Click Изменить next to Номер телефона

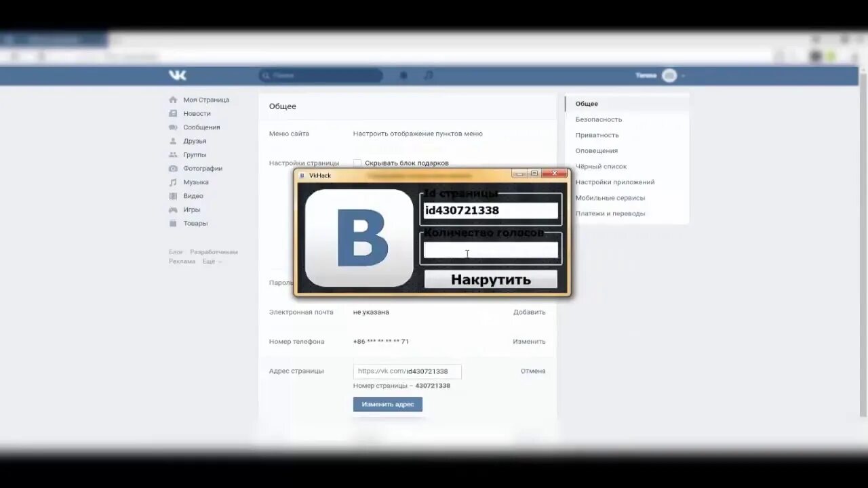[x=529, y=342]
